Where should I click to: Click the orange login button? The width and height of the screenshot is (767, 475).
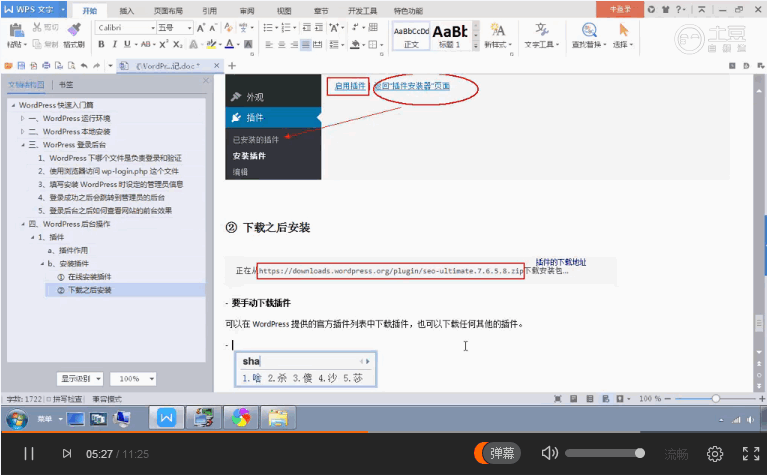pyautogui.click(x=620, y=9)
